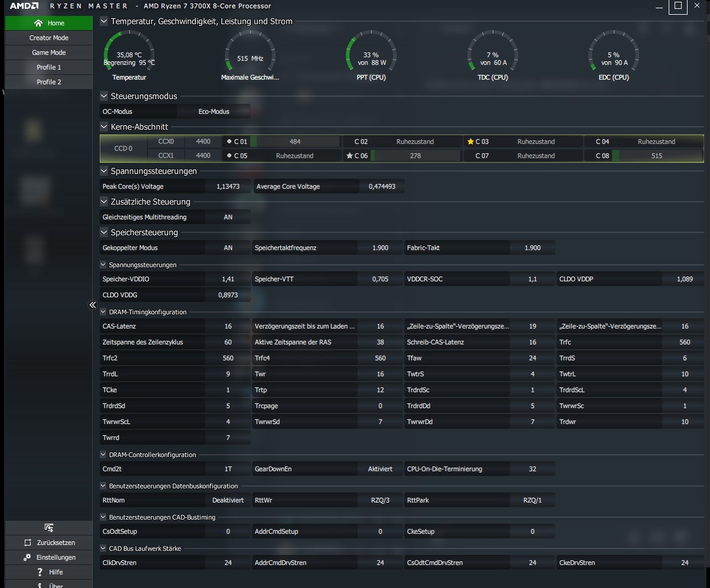Viewport: 710px width, 588px height.
Task: Collapse the main Spannungssteuerungen section
Action: click(104, 171)
